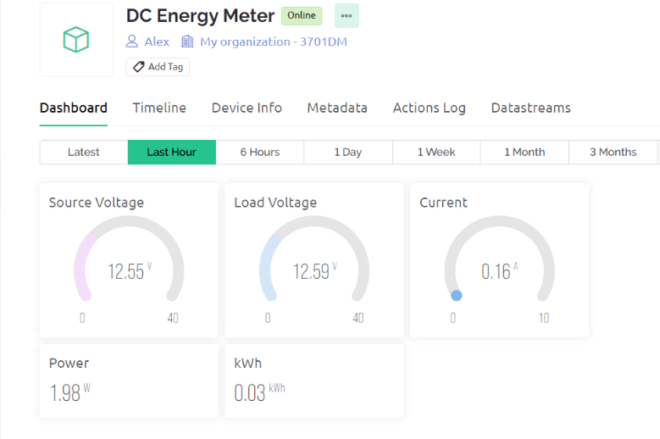This screenshot has width=660, height=439.
Task: Select the 6 Hours time range
Action: pos(260,152)
